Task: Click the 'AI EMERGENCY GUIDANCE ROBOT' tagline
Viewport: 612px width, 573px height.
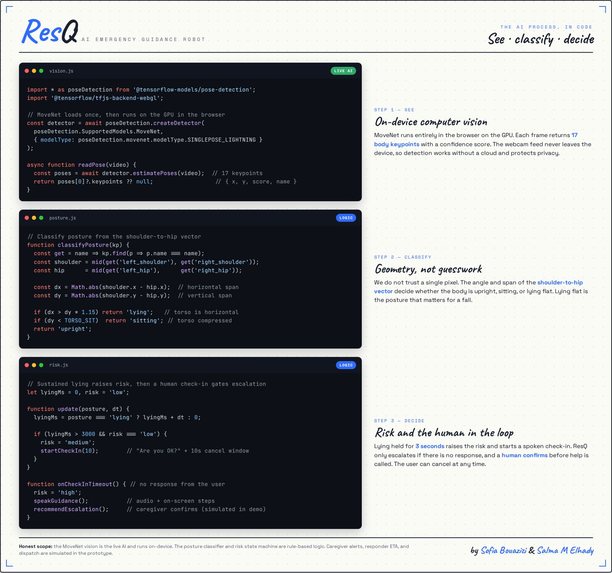Action: (x=143, y=39)
